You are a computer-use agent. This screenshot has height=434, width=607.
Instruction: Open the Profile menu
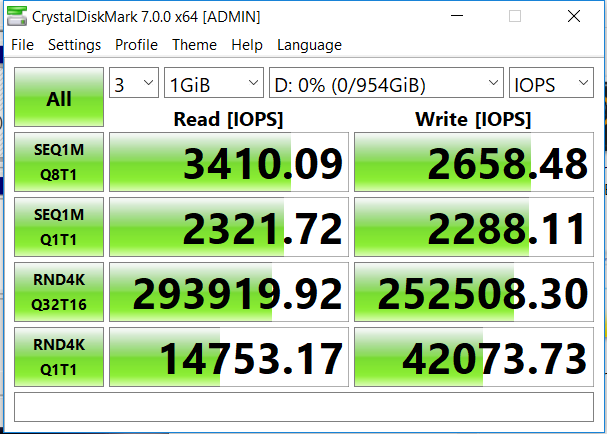click(x=136, y=45)
